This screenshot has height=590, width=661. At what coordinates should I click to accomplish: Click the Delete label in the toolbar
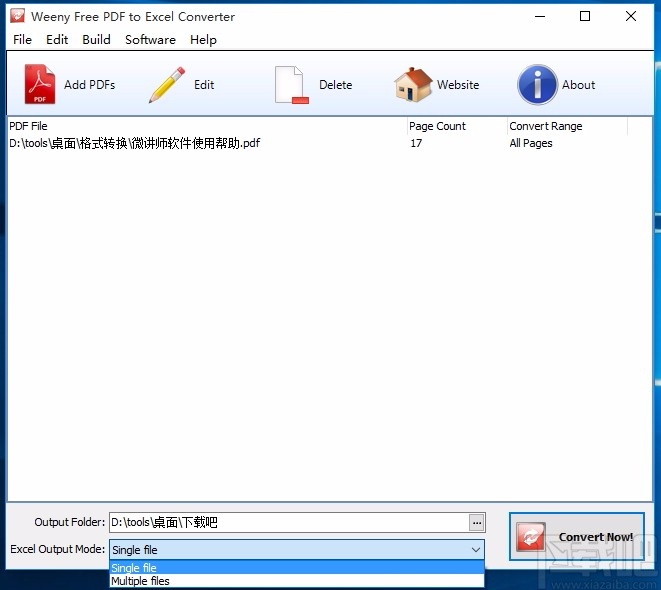(x=336, y=85)
